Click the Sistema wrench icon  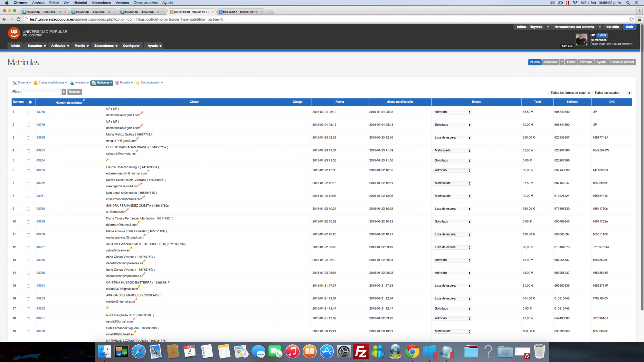(15, 83)
